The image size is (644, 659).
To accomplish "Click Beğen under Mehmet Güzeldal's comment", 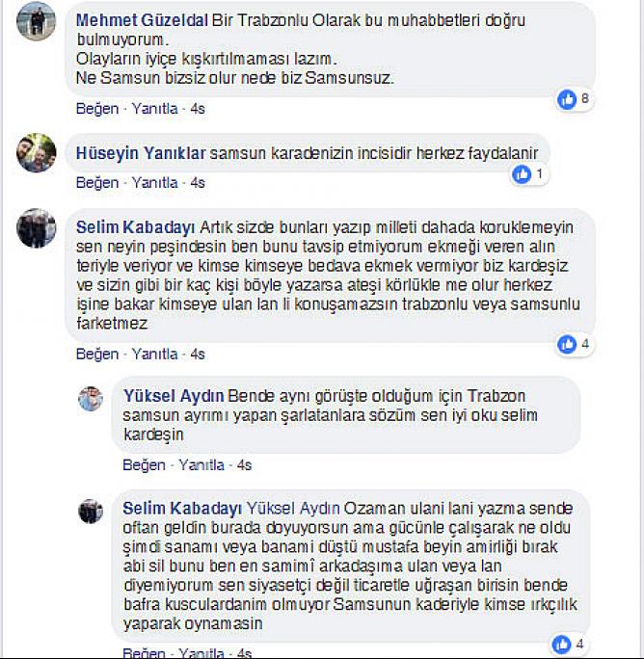I will point(97,109).
